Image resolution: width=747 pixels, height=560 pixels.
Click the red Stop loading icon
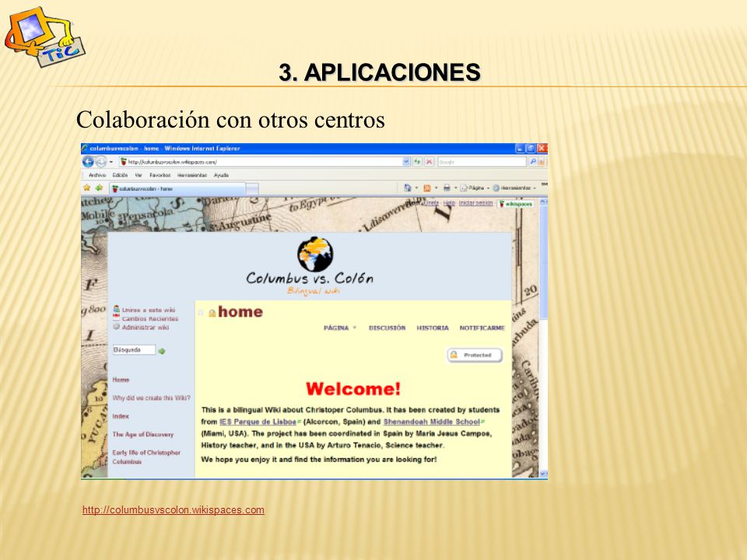(x=429, y=162)
